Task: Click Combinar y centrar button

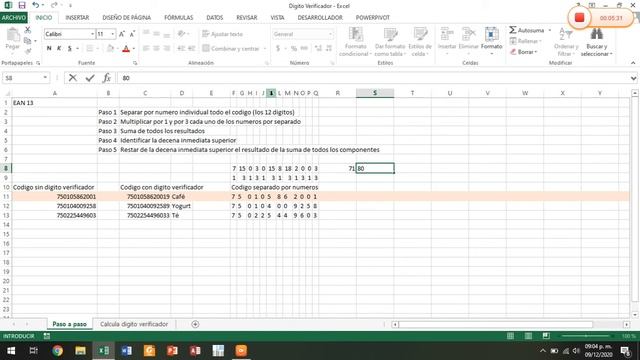Action: coord(231,49)
